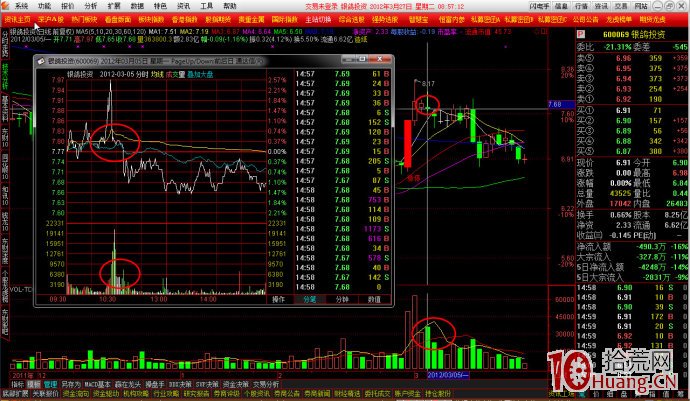Open 行业攻略 in bottom bar
Screen dimensions: 690x401
click(166, 394)
